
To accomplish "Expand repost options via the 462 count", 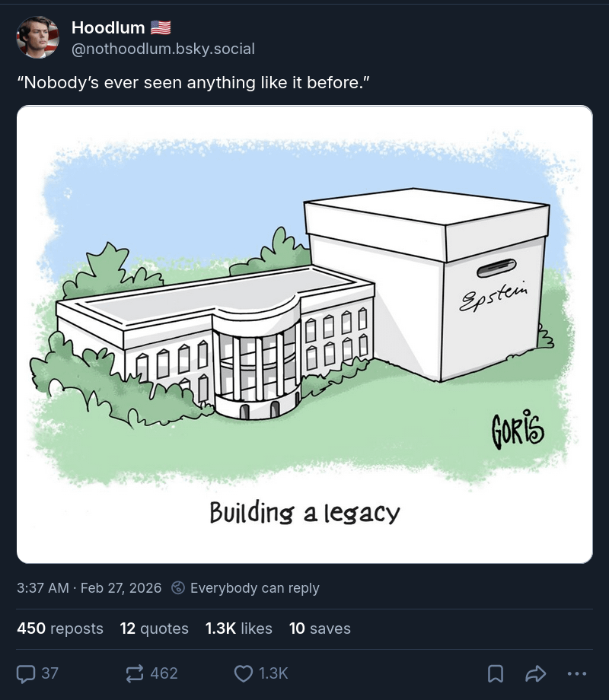I will pyautogui.click(x=164, y=673).
